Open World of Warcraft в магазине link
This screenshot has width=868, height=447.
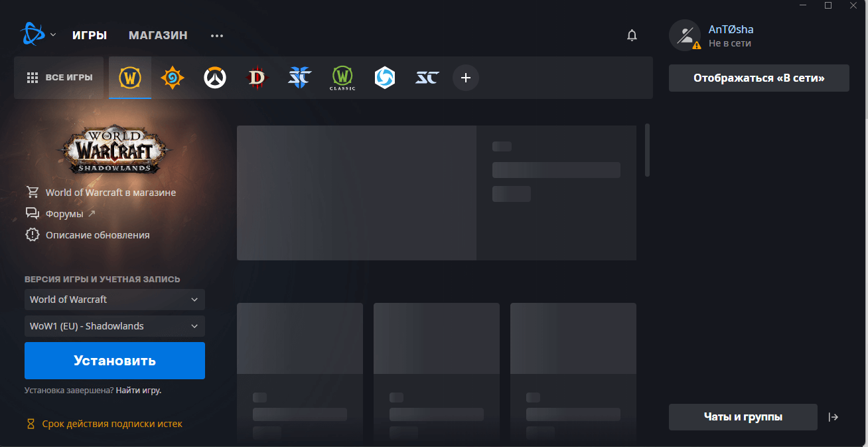111,193
